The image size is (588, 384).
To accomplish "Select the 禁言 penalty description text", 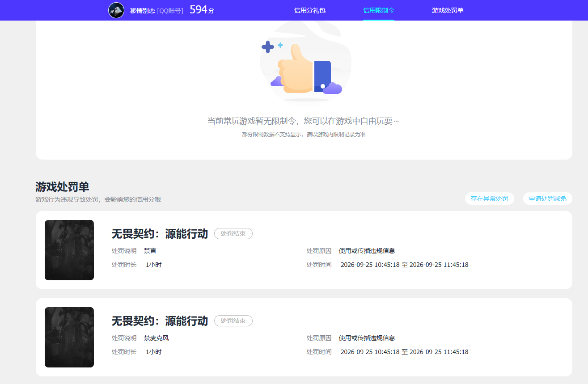I will click(x=150, y=251).
